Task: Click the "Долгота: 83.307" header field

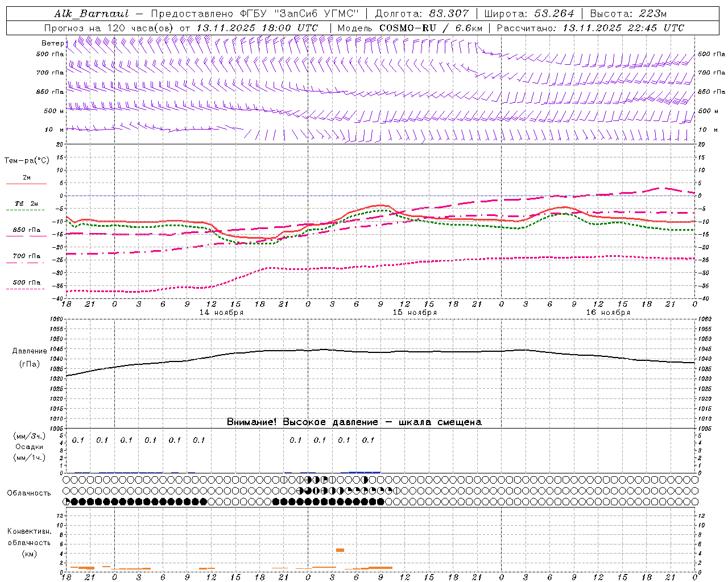Action: pos(422,14)
